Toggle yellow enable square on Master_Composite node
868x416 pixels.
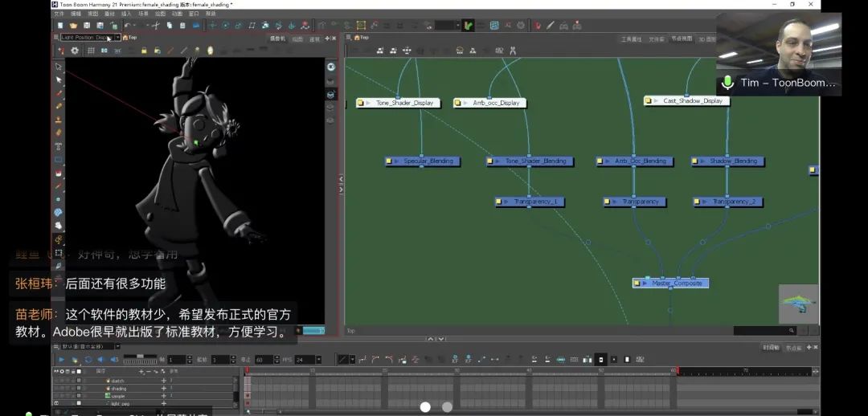point(637,283)
